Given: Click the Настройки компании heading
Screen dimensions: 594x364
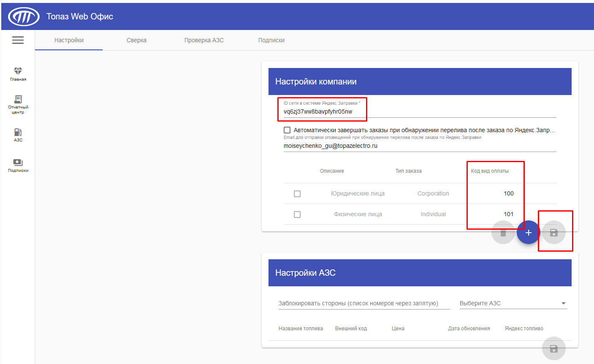Looking at the screenshot, I should point(316,81).
